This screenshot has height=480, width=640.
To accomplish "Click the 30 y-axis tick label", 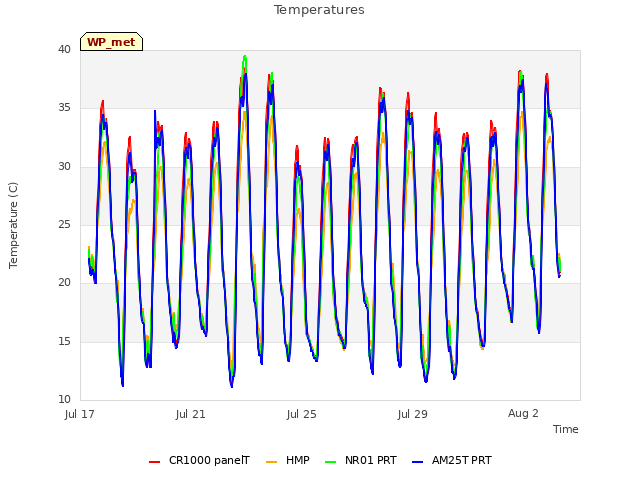I will (64, 166).
